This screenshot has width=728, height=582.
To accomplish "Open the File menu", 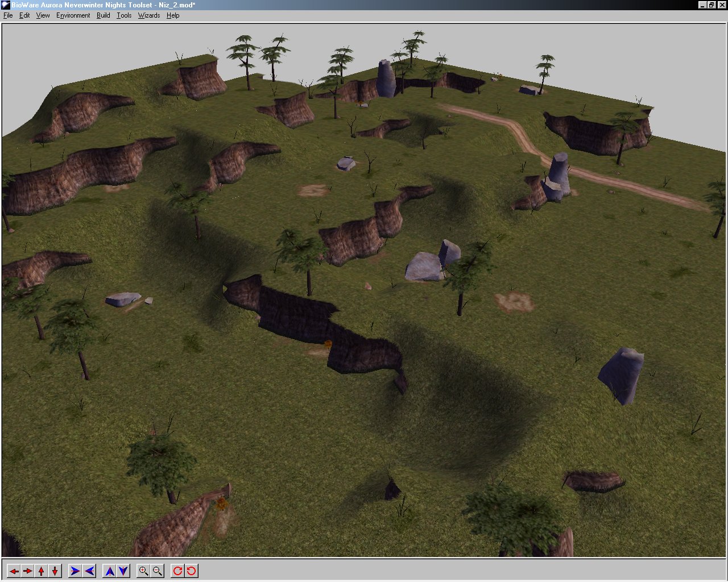I will tap(8, 15).
